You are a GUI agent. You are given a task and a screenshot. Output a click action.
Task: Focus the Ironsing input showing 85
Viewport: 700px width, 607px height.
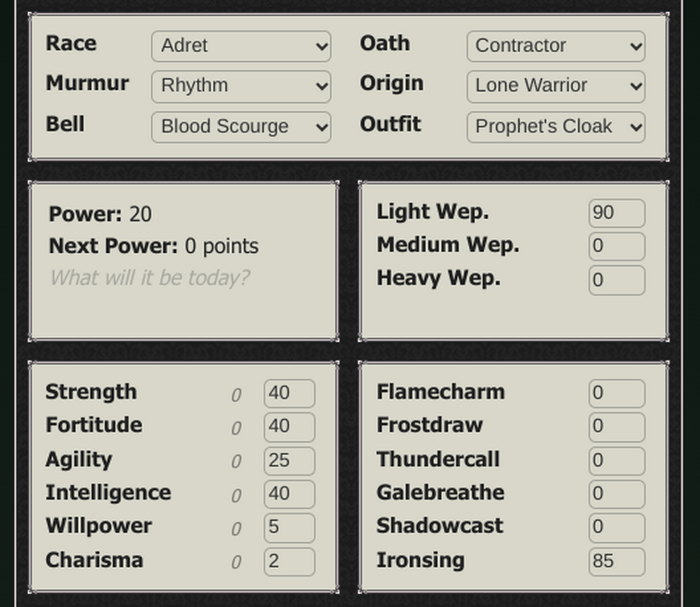click(616, 562)
